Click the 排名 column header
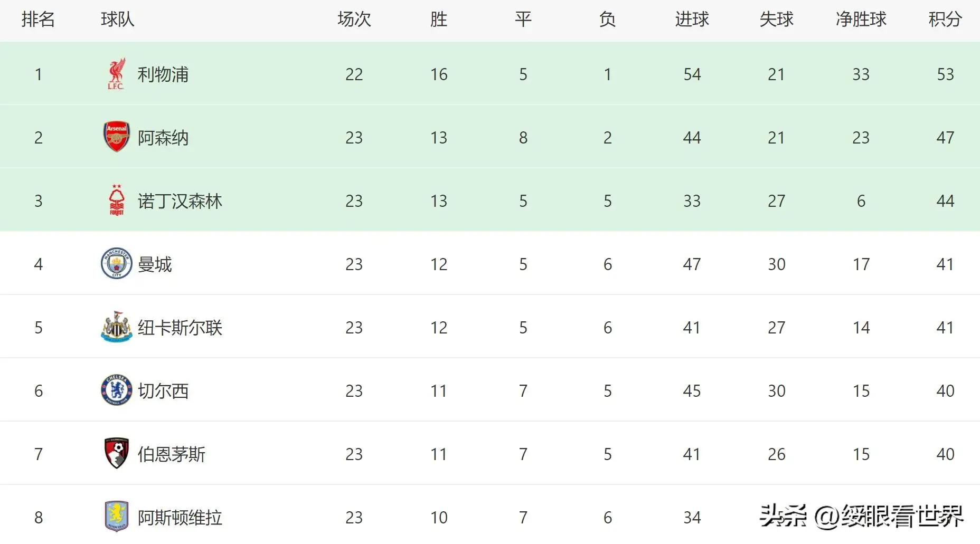Viewport: 980px width, 544px height. pos(38,20)
